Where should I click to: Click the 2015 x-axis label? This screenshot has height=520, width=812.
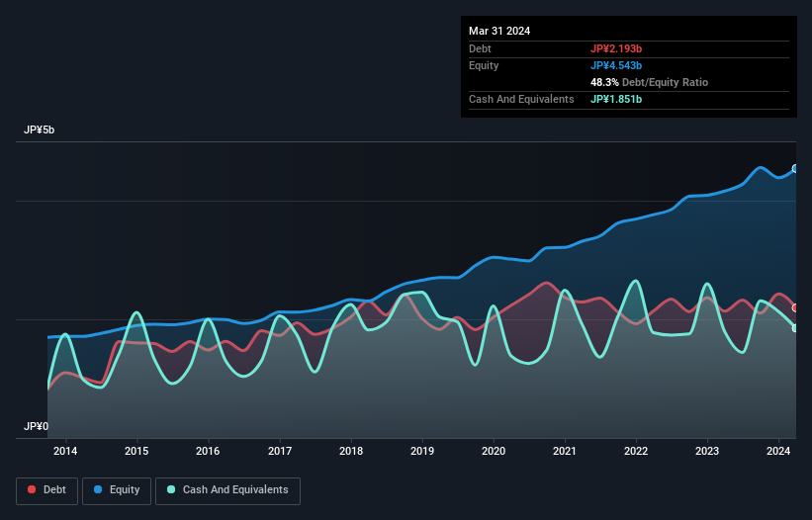(x=136, y=451)
